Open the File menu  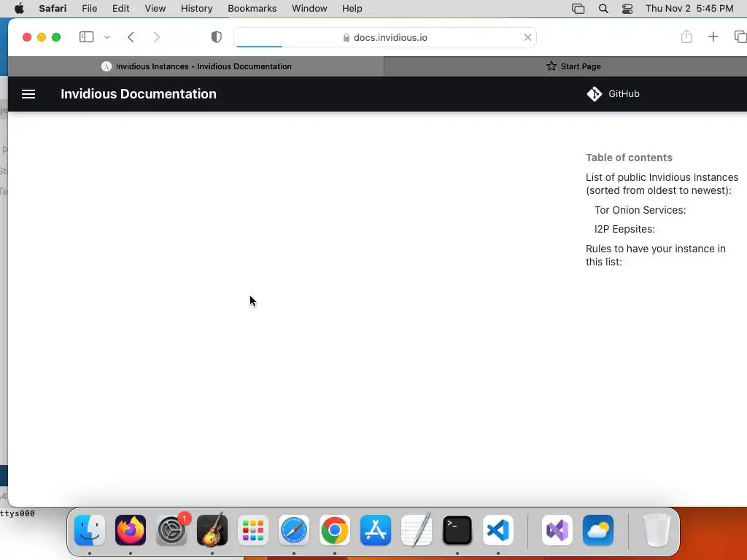coord(89,8)
